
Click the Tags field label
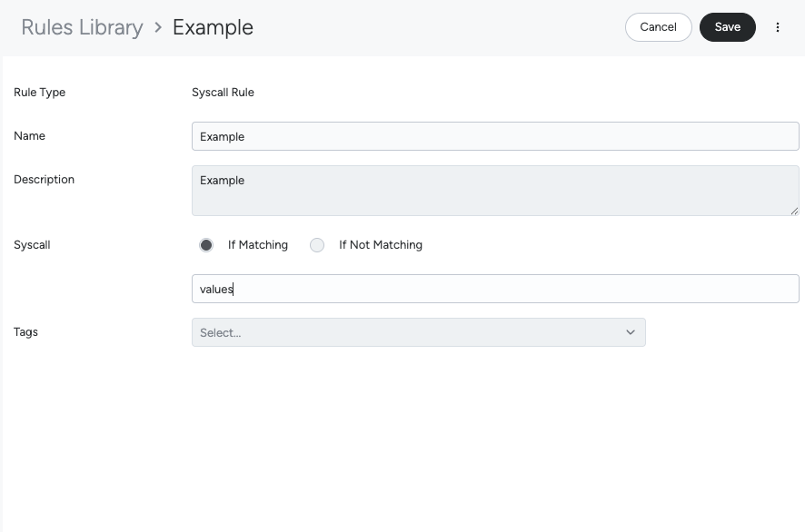point(25,332)
